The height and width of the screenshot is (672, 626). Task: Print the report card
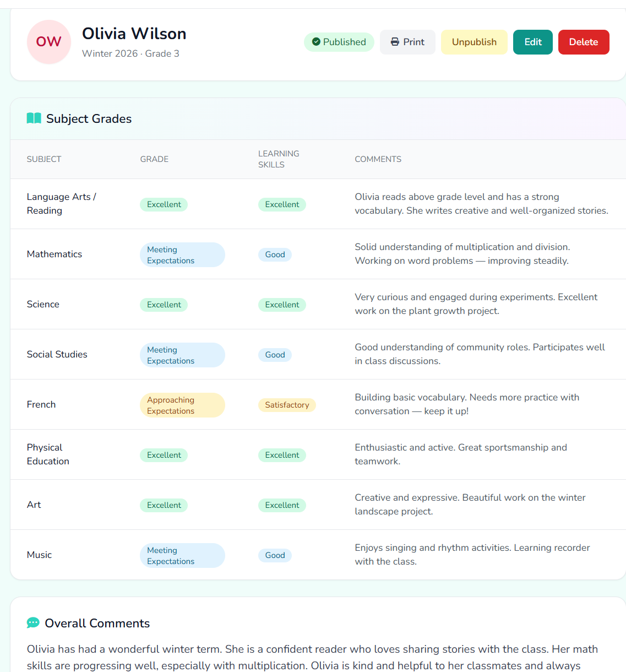407,41
